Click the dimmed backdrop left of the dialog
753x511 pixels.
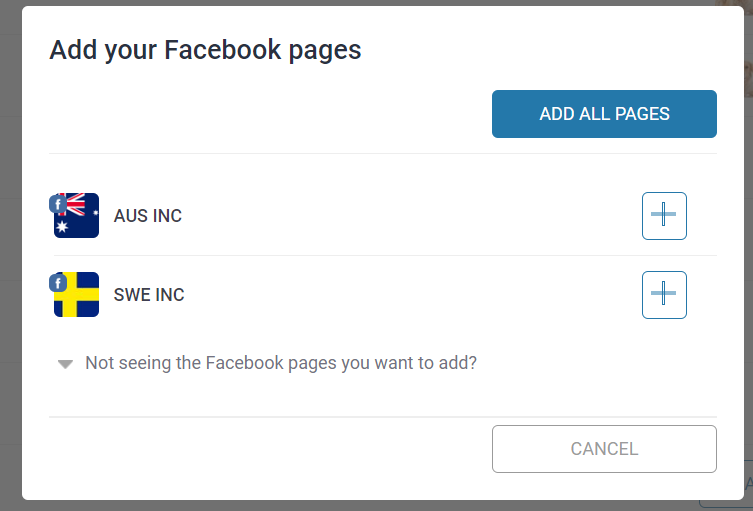coord(11,255)
